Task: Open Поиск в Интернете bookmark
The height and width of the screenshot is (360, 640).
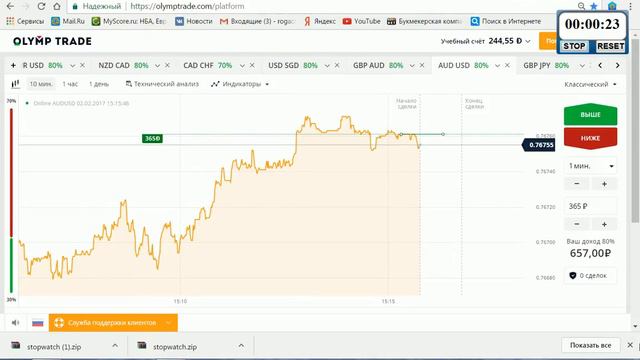Action: [506, 21]
